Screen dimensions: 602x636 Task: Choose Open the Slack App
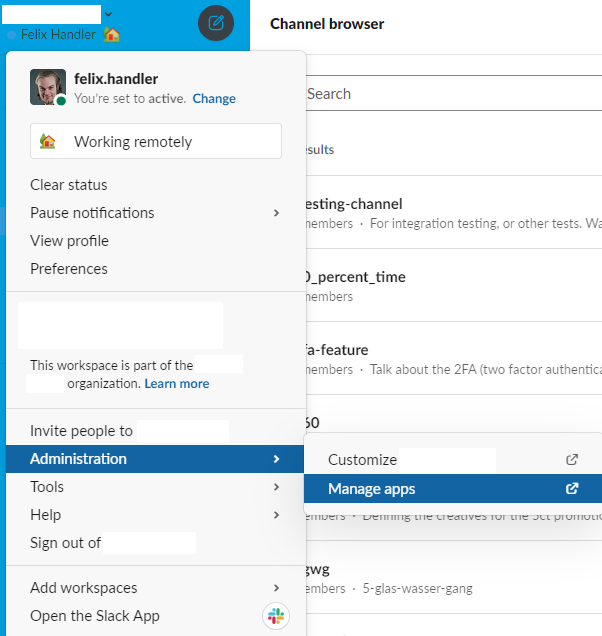click(155, 616)
